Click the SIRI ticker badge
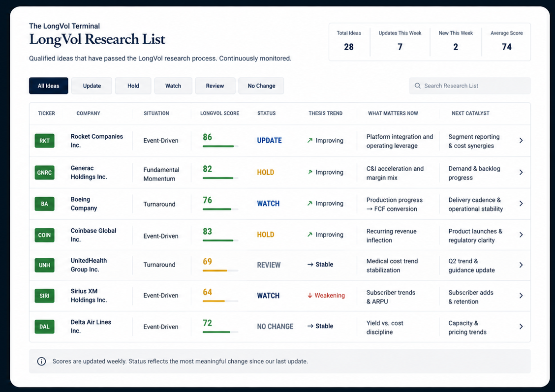555x392 pixels. click(44, 296)
